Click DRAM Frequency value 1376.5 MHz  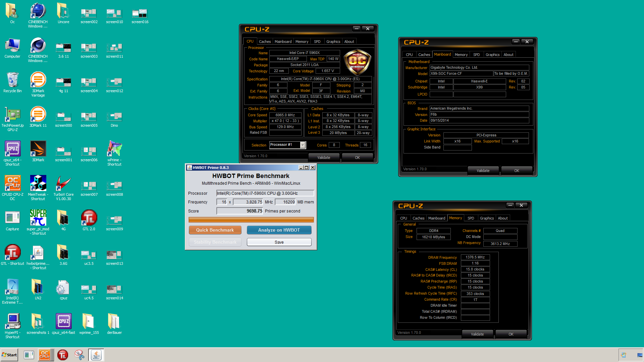coord(475,257)
